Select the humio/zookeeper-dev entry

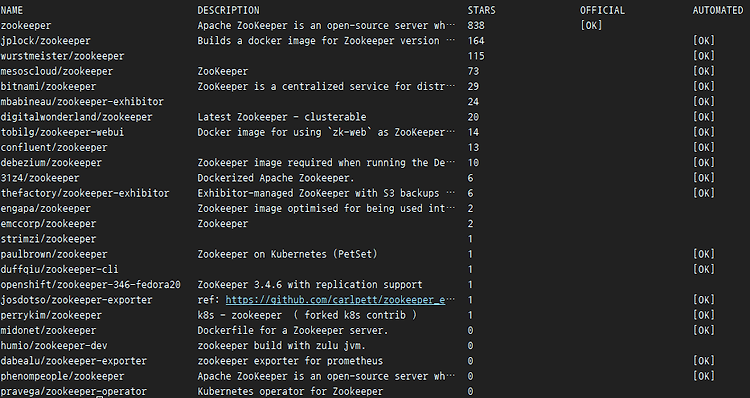(x=54, y=346)
